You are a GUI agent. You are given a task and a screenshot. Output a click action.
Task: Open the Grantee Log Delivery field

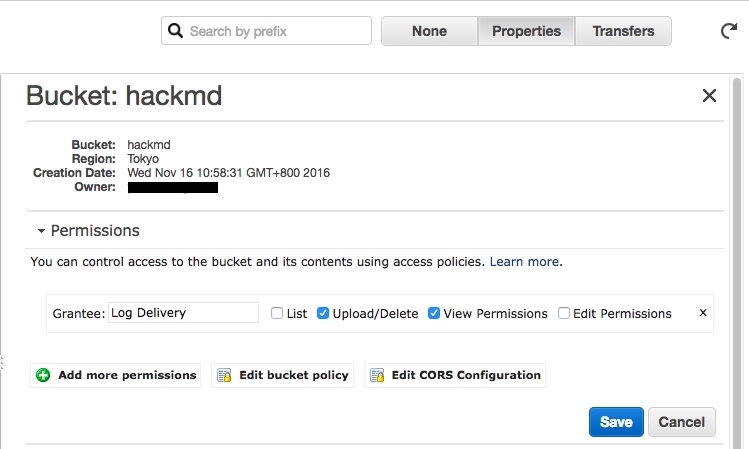(x=183, y=313)
